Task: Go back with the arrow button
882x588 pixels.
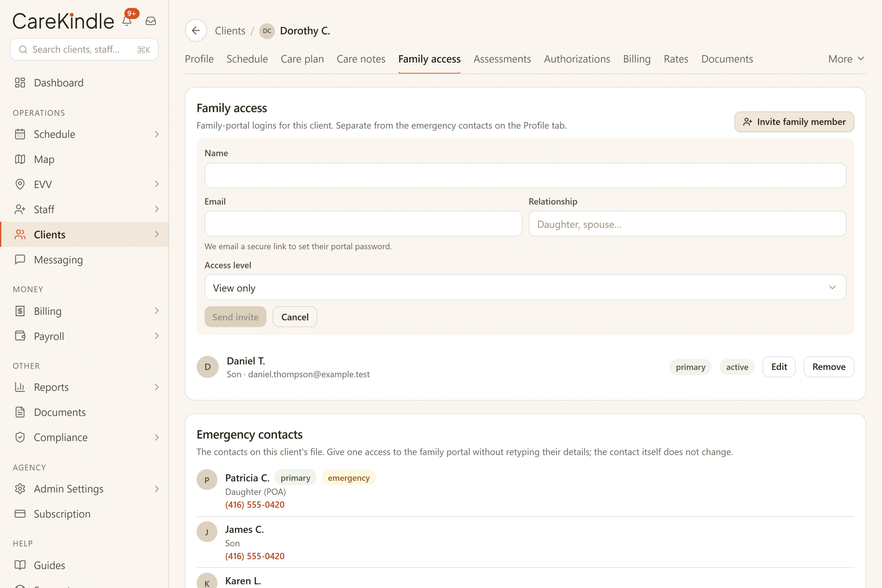Action: pos(196,30)
